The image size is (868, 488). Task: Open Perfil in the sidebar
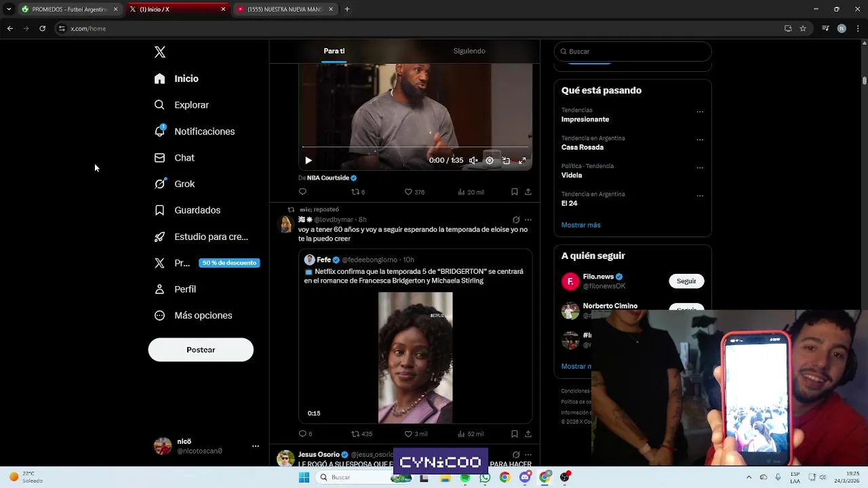(x=175, y=289)
